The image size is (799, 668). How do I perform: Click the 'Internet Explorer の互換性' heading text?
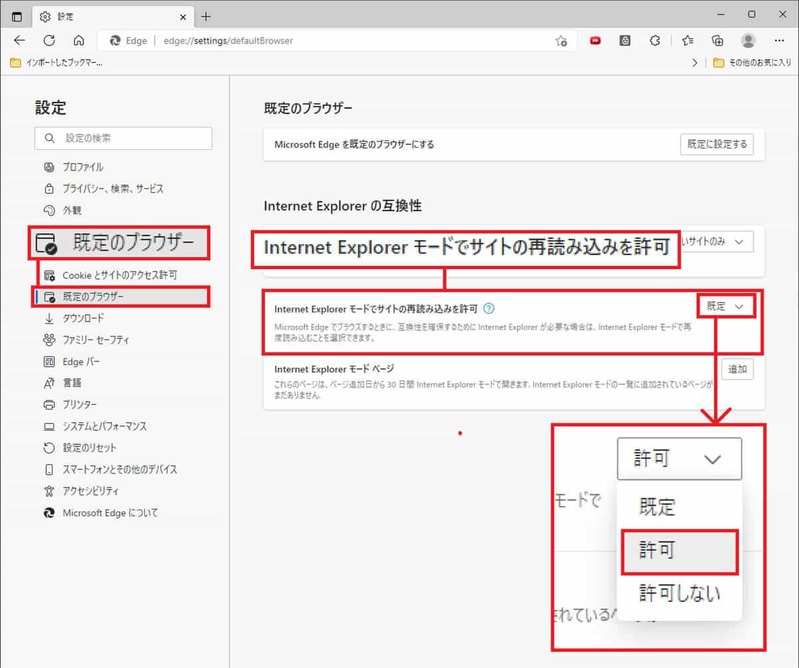(342, 206)
